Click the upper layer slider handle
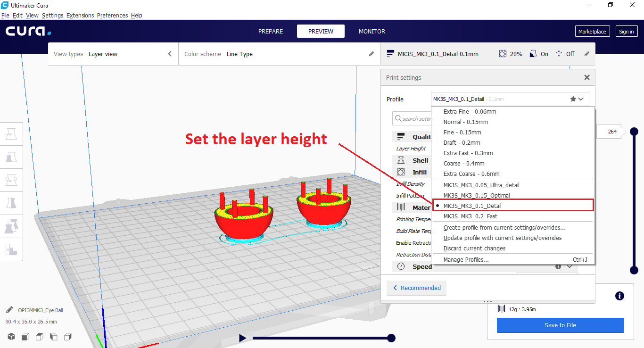The height and width of the screenshot is (348, 644). tap(634, 132)
